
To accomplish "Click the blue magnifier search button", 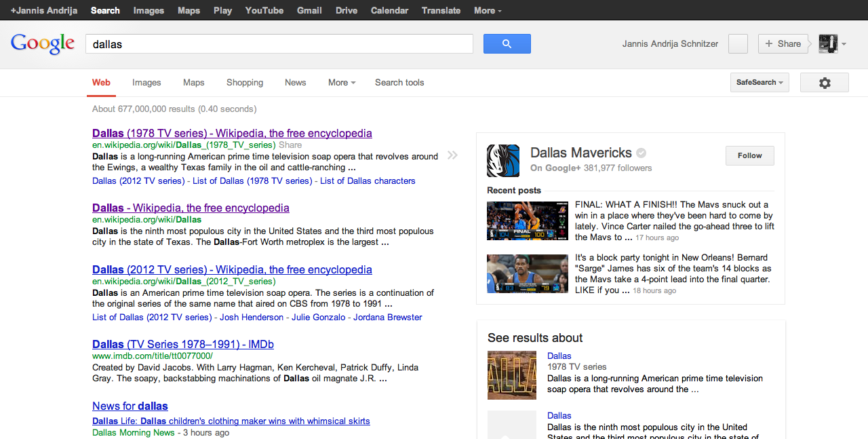I will pos(507,43).
